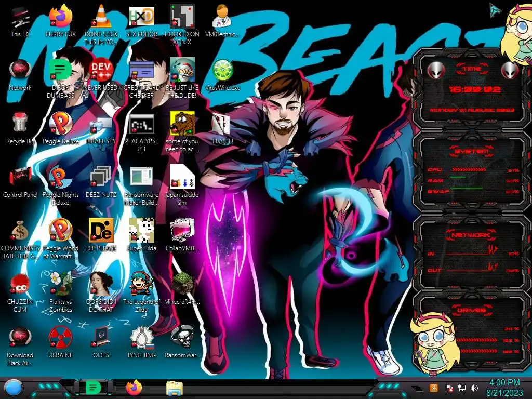Open the Network desktop icon
The image size is (532, 399).
[20, 75]
